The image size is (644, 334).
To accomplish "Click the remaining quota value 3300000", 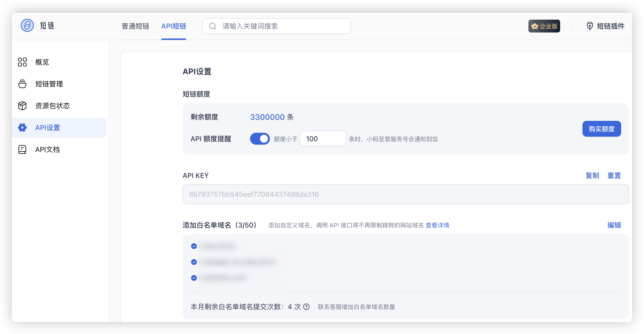I will pos(267,117).
